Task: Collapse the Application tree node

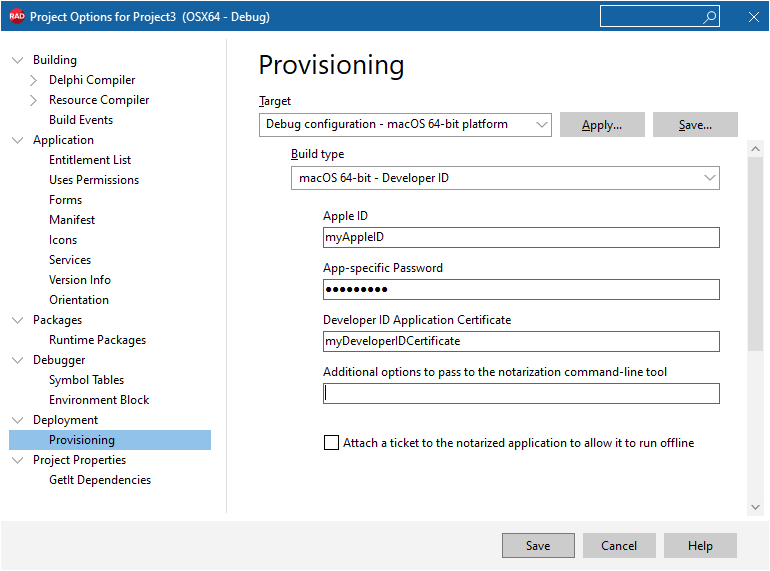Action: (18, 140)
